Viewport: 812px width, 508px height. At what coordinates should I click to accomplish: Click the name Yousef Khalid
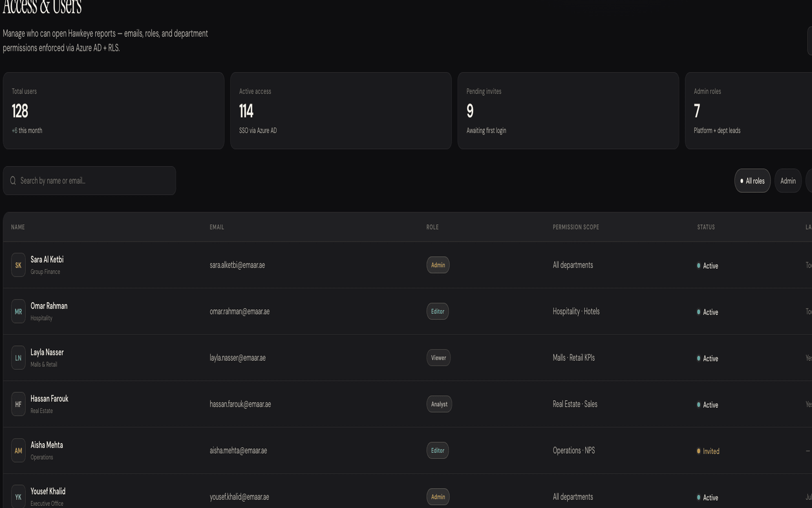tap(48, 491)
